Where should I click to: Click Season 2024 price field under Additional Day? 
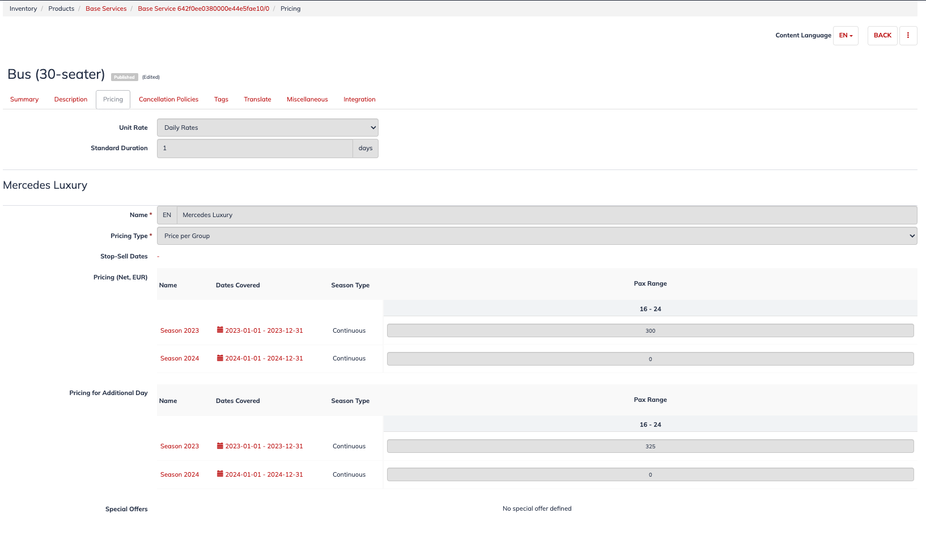650,474
